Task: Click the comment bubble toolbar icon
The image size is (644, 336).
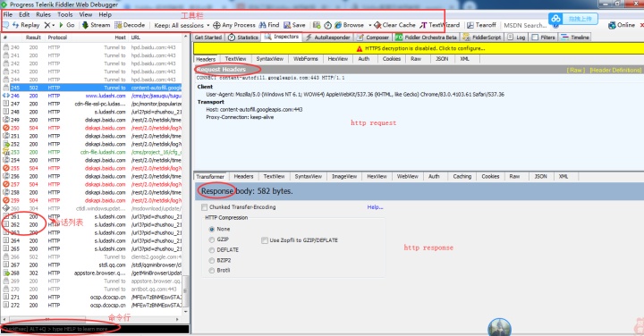Action: [6, 25]
